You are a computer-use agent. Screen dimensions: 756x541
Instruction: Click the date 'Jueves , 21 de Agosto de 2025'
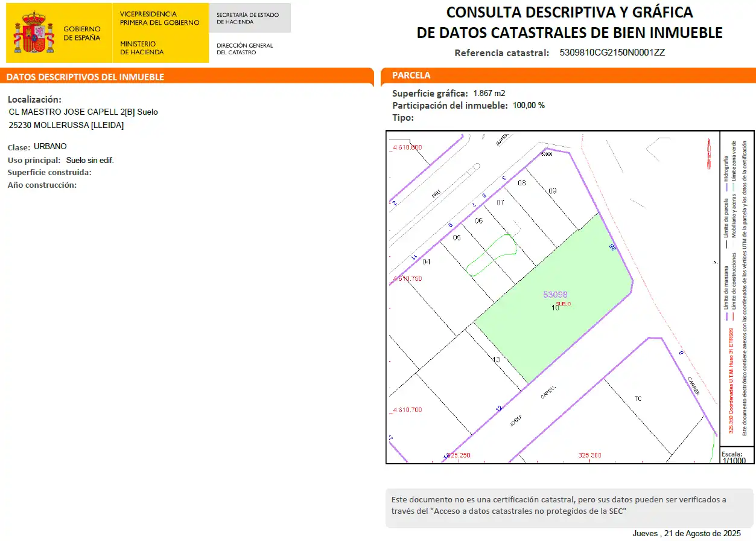coord(686,533)
